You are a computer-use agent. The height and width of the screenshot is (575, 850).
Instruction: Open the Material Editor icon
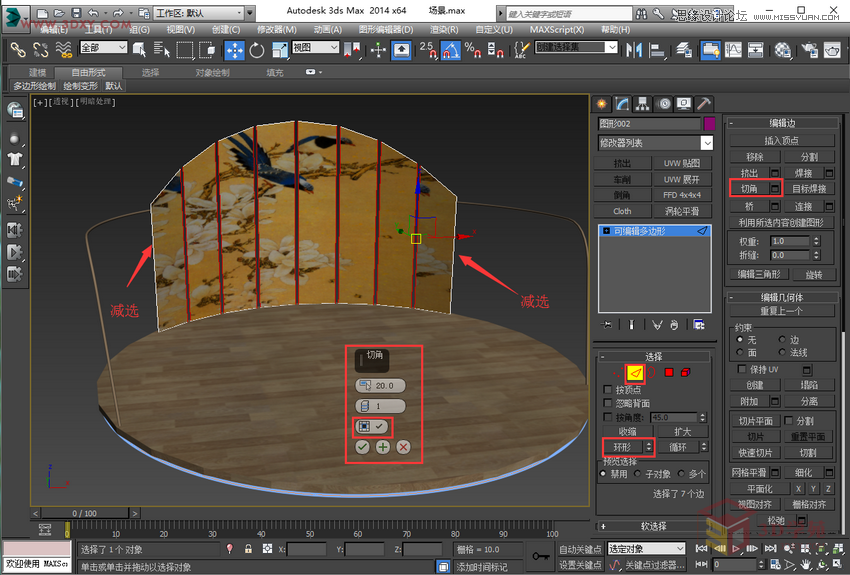[x=782, y=50]
